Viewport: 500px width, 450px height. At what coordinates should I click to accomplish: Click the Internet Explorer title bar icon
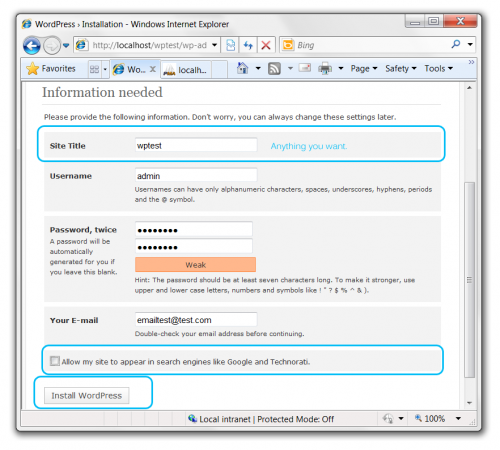(27, 24)
